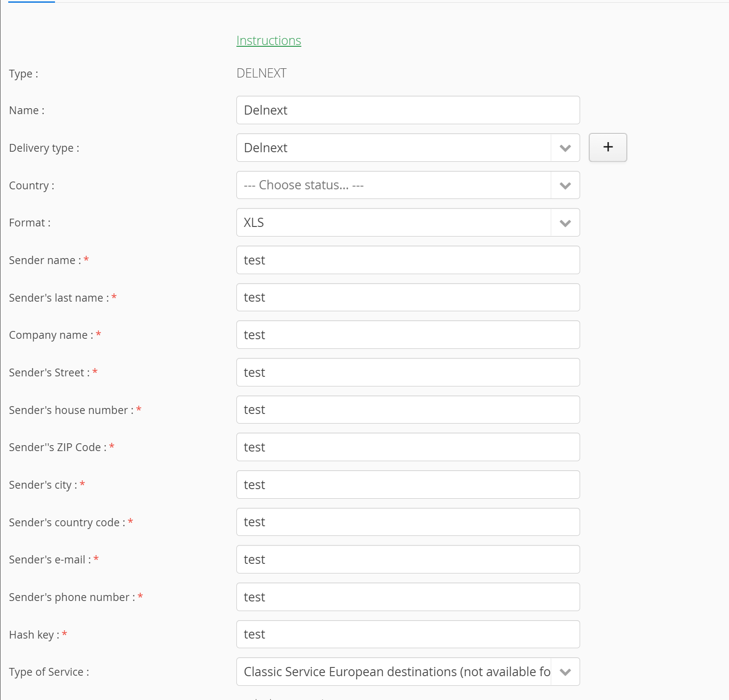This screenshot has height=700, width=729.
Task: Click the DELNEXT type value text
Action: 261,73
